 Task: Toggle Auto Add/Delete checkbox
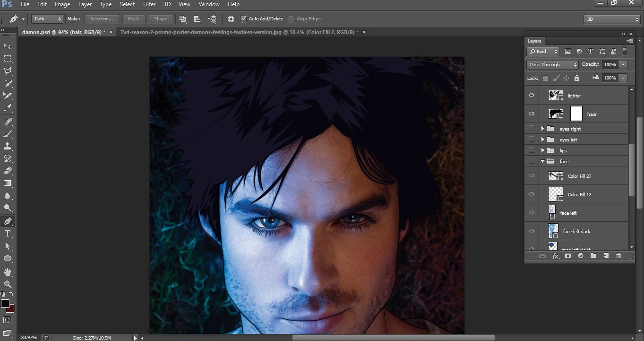(244, 19)
